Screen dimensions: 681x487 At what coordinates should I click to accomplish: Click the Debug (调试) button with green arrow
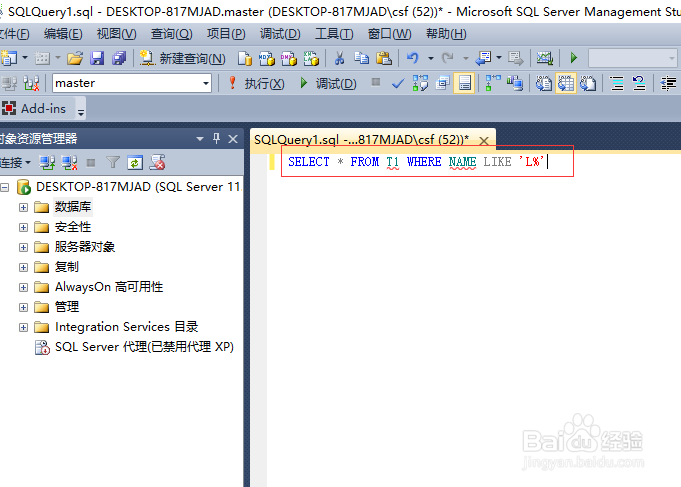coord(327,83)
